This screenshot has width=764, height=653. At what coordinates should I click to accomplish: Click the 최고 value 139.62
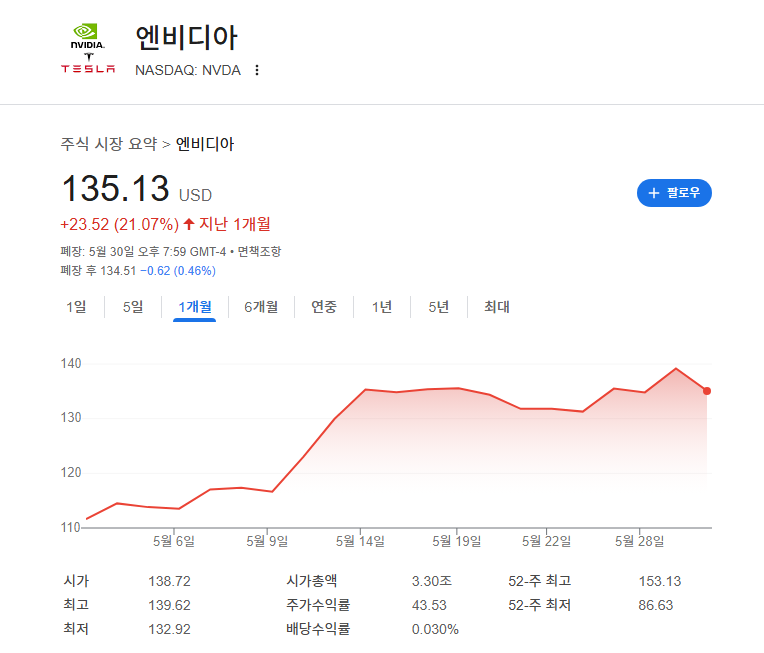[x=170, y=605]
